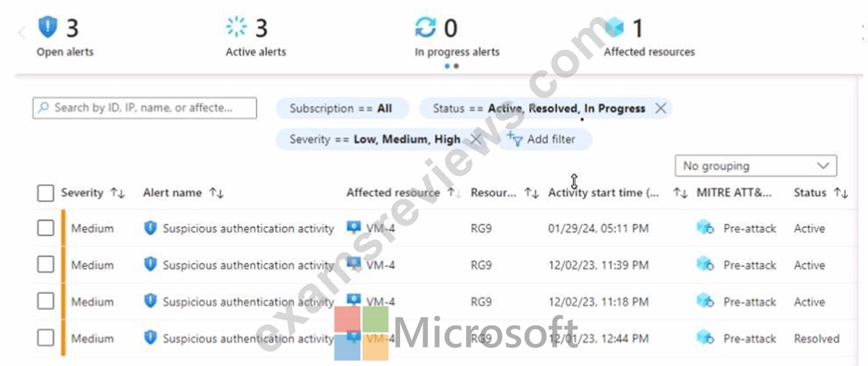Screen dimensions: 868x366
Task: Click the Active alerts spinner icon
Action: tap(237, 28)
